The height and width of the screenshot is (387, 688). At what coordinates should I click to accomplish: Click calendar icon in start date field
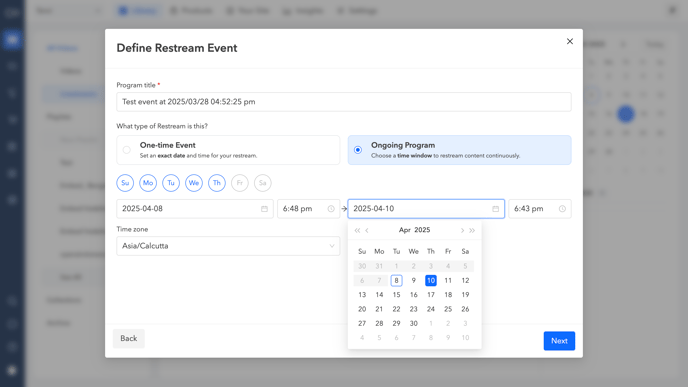click(264, 209)
